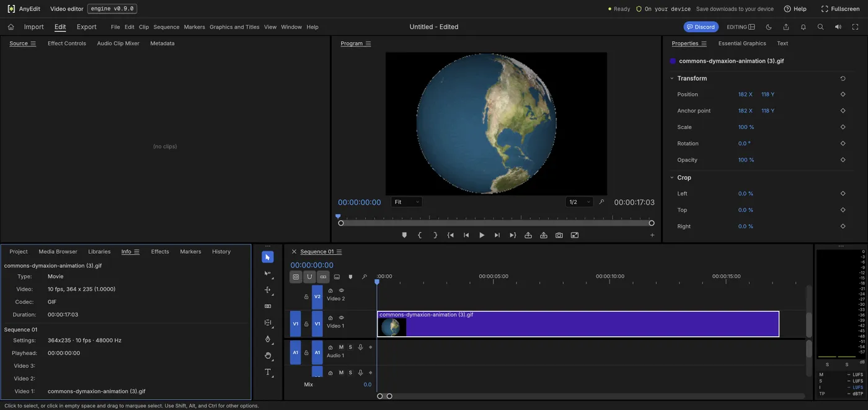Viewport: 868px width, 410px height.
Task: Mute the Audio 1 track
Action: (x=341, y=347)
